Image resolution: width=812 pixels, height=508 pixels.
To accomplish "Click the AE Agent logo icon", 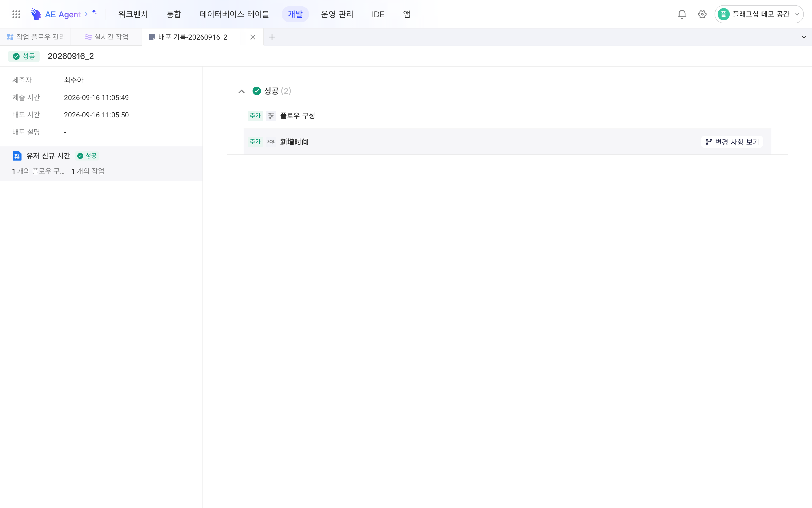I will point(36,14).
